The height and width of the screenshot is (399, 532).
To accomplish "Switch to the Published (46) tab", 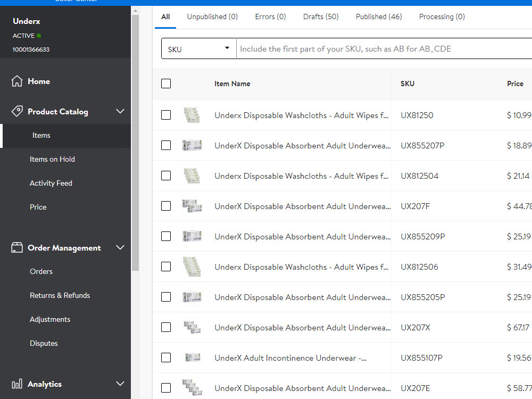I will click(x=379, y=16).
